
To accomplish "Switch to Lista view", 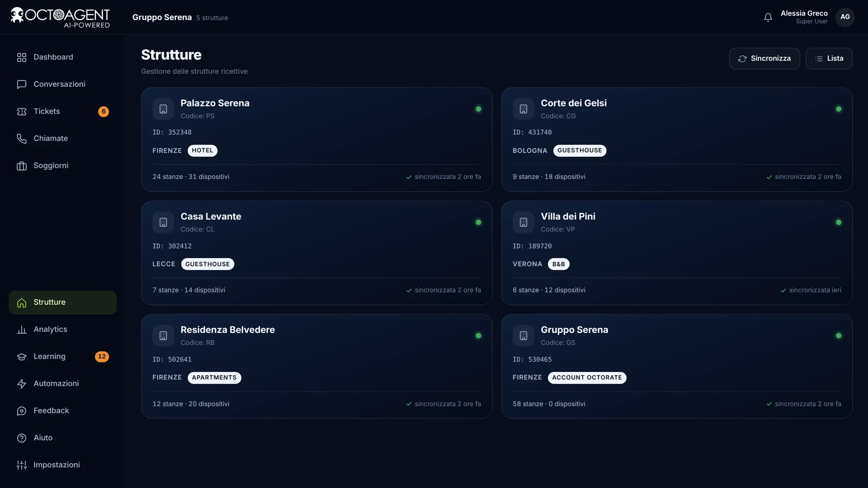I will (829, 59).
